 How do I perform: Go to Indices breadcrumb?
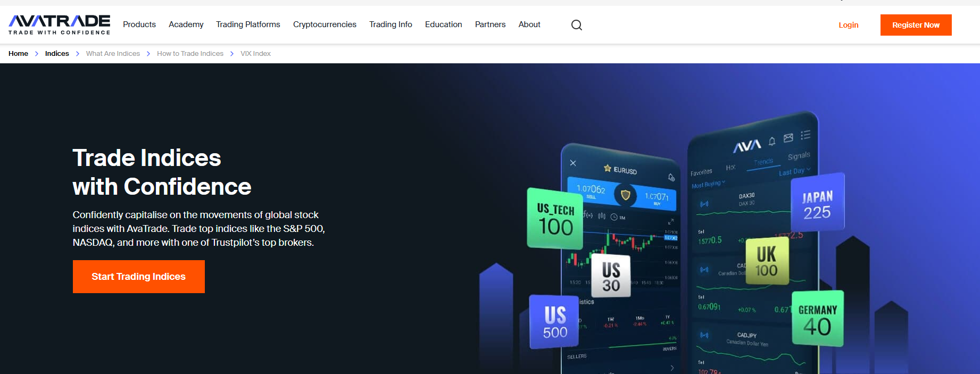click(x=57, y=54)
